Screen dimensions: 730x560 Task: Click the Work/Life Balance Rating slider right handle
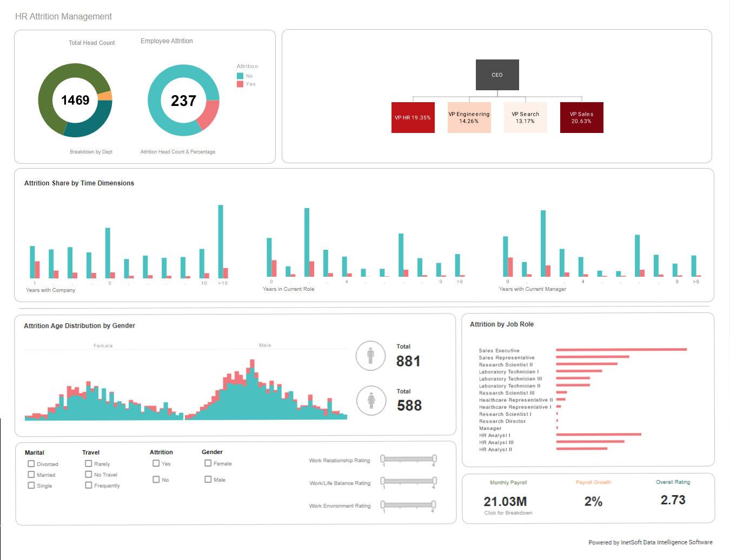pos(434,481)
